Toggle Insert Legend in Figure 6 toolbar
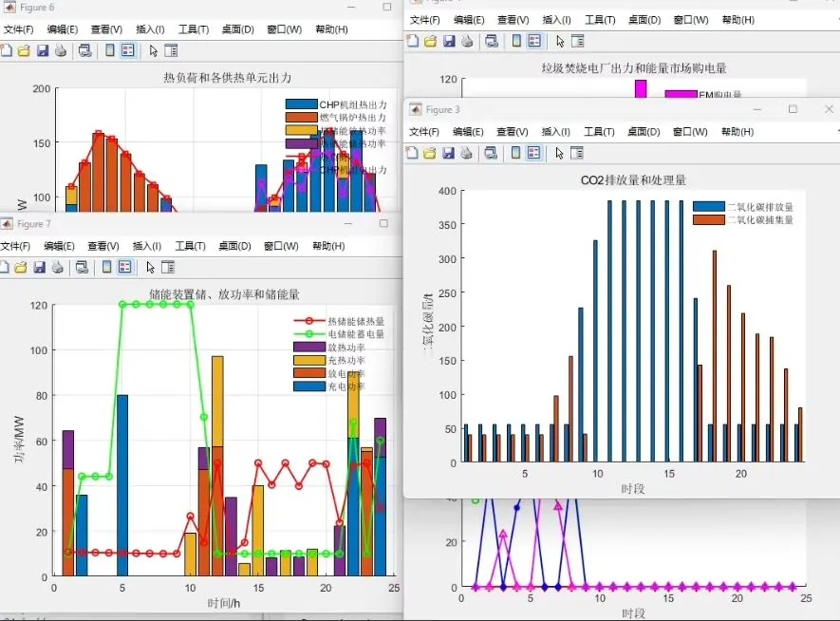840x621 pixels. (x=127, y=51)
